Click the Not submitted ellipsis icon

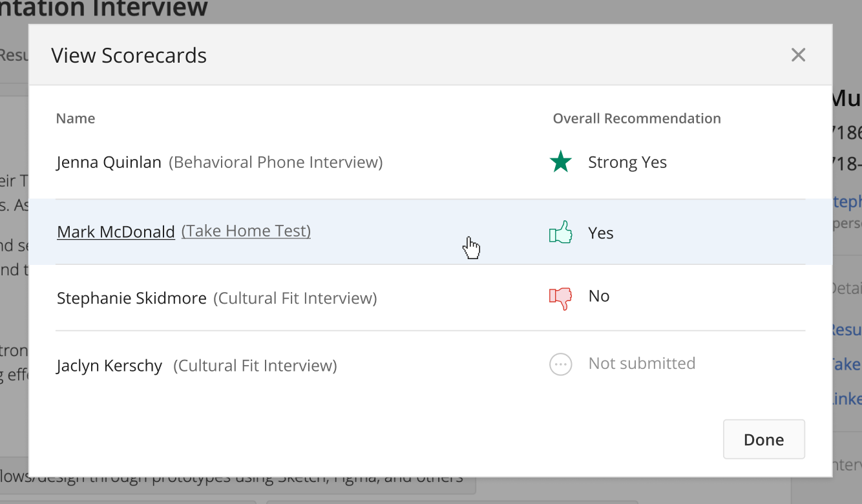click(560, 364)
